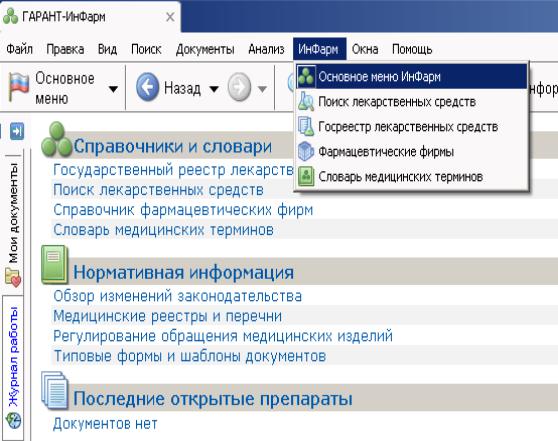Select Фармацевтические фирмы menu entry
Viewport: 558px width, 441px height.
tap(411, 152)
